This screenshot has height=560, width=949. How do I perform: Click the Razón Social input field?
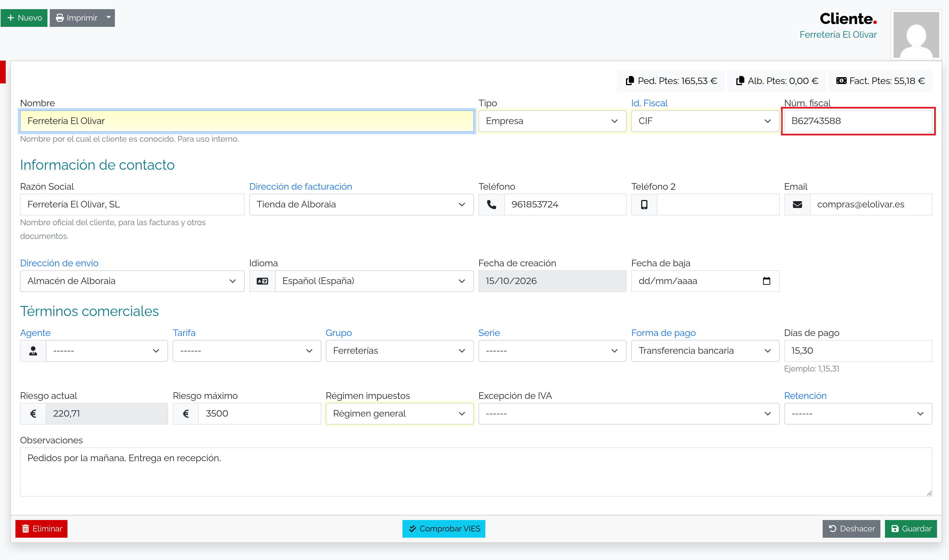pyautogui.click(x=132, y=205)
